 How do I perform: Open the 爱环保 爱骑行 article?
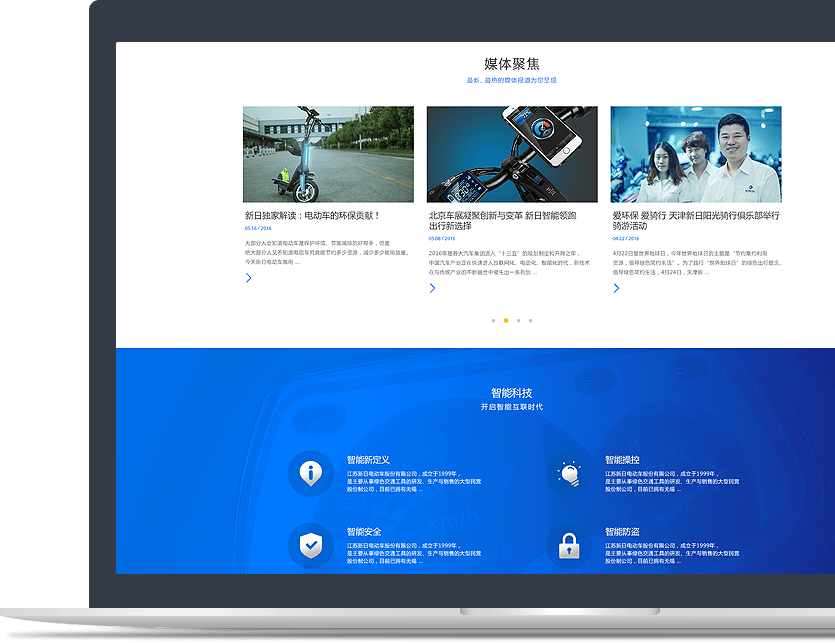pyautogui.click(x=690, y=217)
